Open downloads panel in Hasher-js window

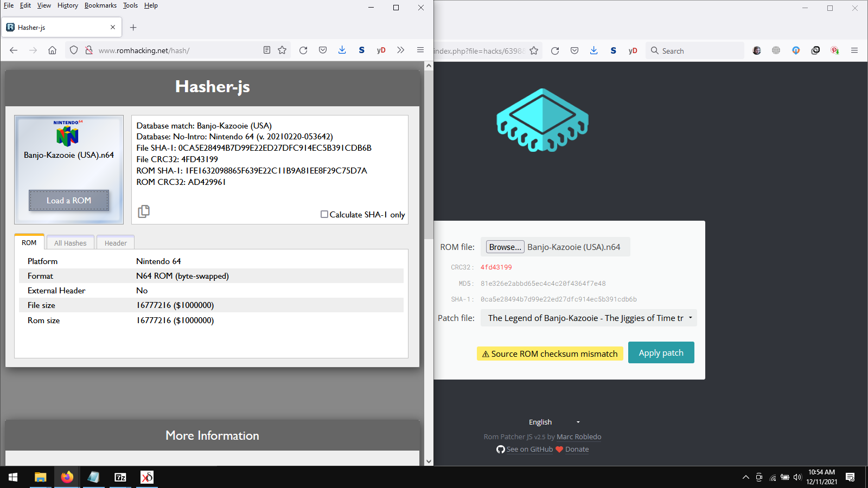tap(342, 50)
